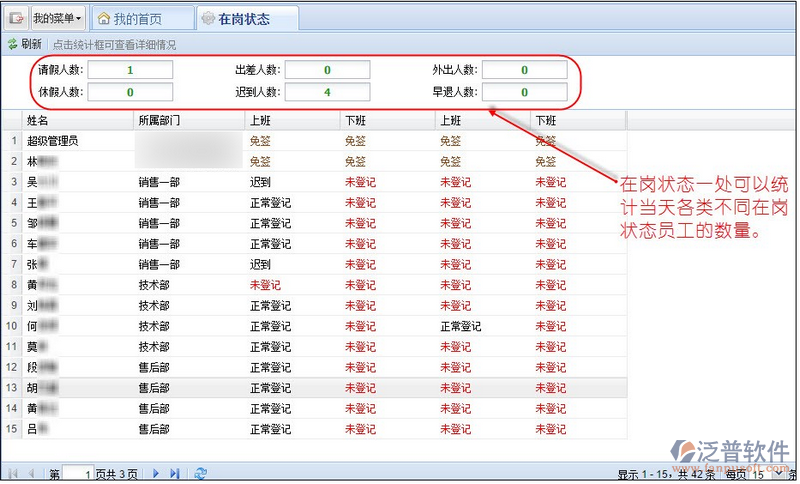
Task: Click the home icon on 我的首页 tab
Action: tap(104, 19)
